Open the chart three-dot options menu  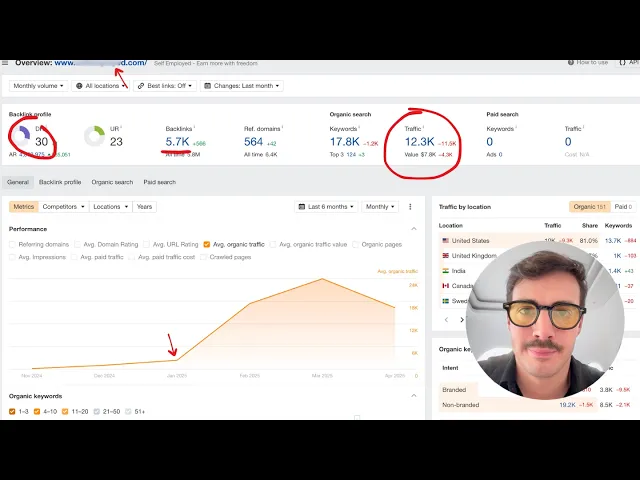410,207
